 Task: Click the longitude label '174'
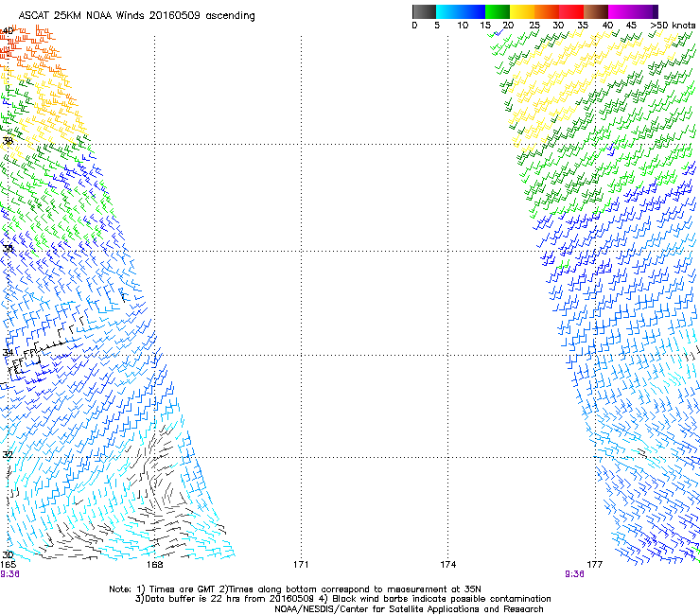(x=447, y=565)
